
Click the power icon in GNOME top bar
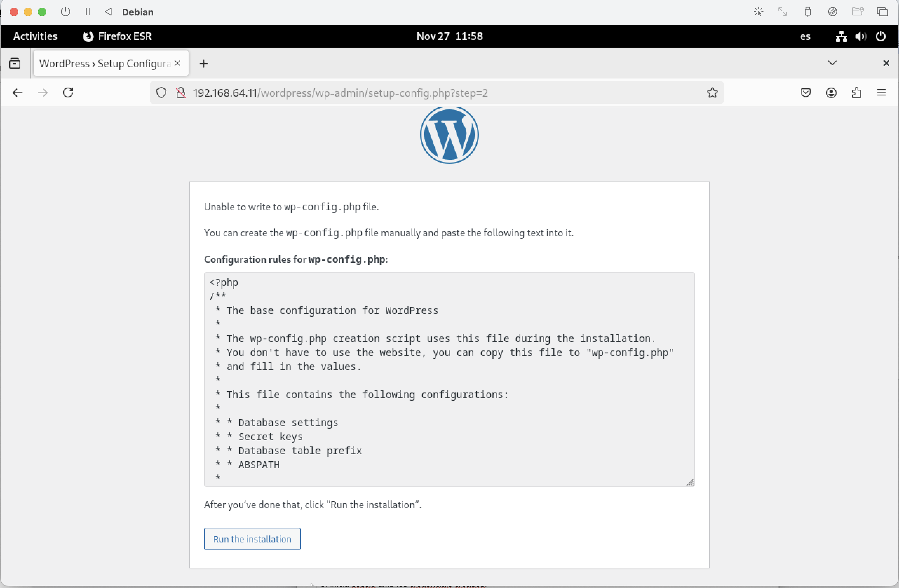[x=880, y=36]
